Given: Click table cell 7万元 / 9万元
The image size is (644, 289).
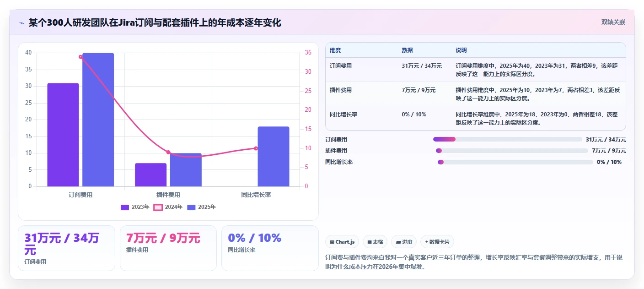Looking at the screenshot, I should [x=419, y=90].
